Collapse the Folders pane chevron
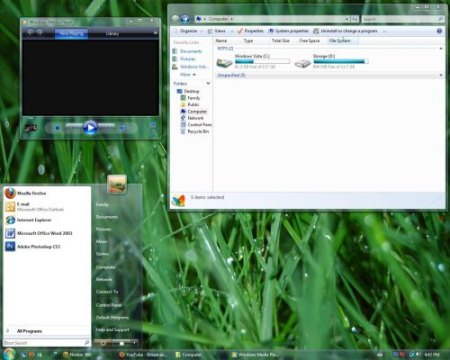The height and width of the screenshot is (360, 450). coord(208,83)
